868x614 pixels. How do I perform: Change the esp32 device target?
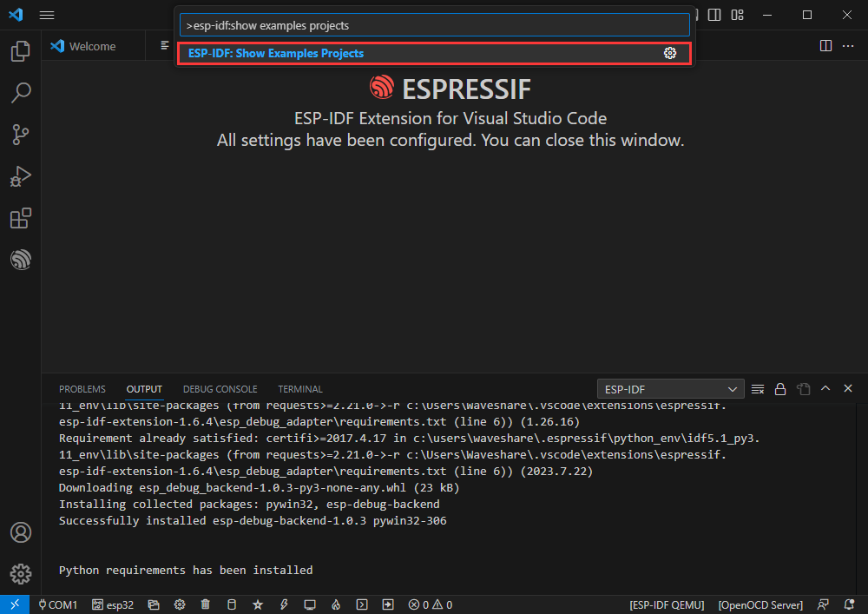[113, 605]
